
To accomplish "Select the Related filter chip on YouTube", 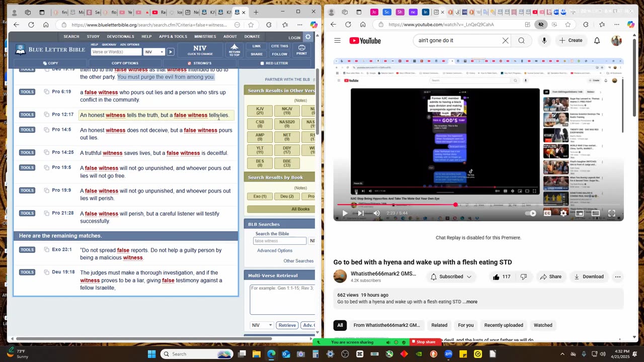I will [439, 325].
